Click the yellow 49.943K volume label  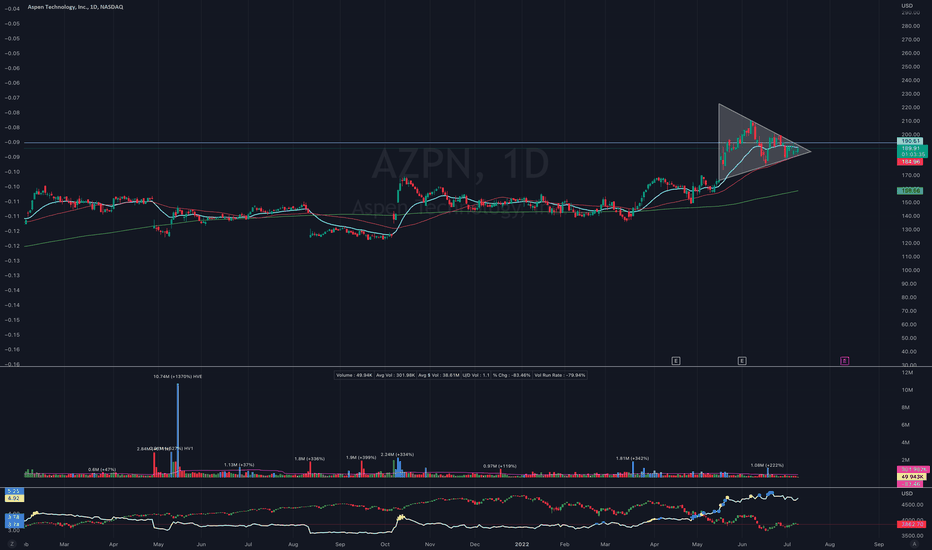(912, 477)
